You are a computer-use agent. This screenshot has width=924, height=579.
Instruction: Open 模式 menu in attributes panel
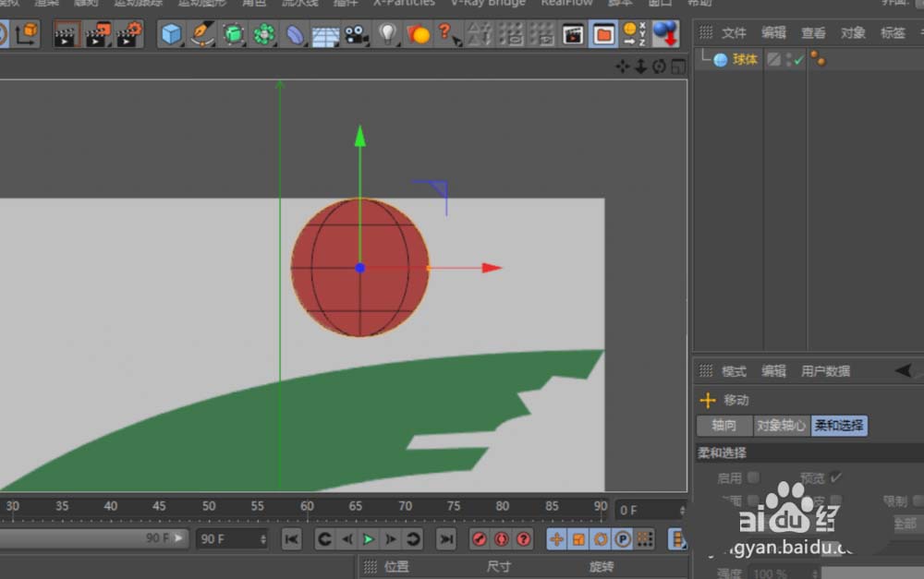click(734, 371)
